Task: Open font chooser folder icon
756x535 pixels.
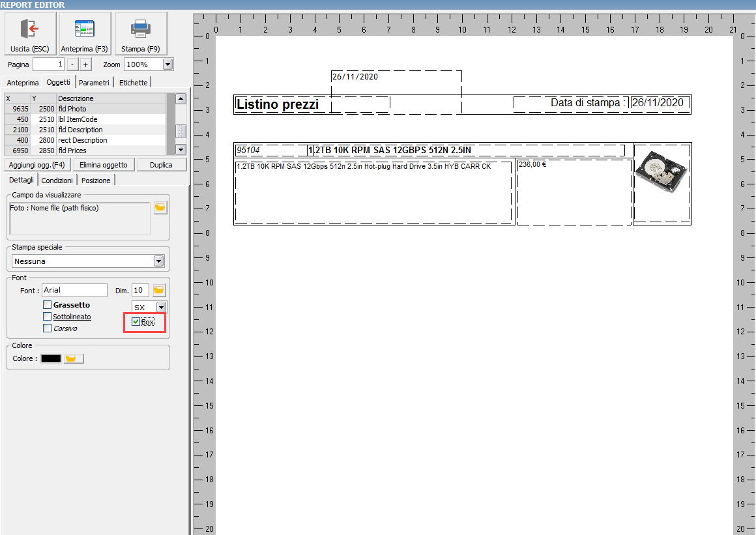Action: pos(159,290)
